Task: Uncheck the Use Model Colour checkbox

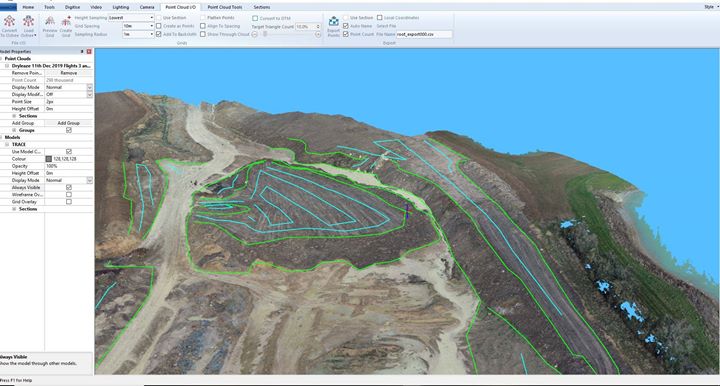Action: [x=69, y=151]
